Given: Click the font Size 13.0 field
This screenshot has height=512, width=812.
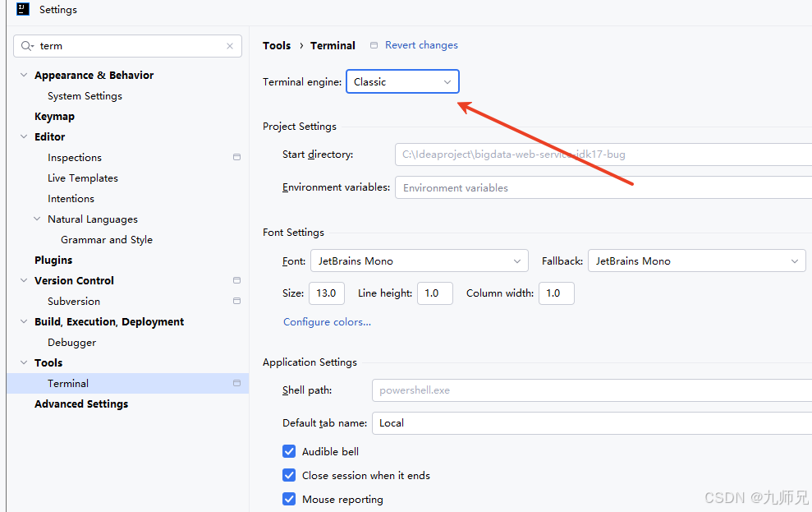Looking at the screenshot, I should 327,293.
